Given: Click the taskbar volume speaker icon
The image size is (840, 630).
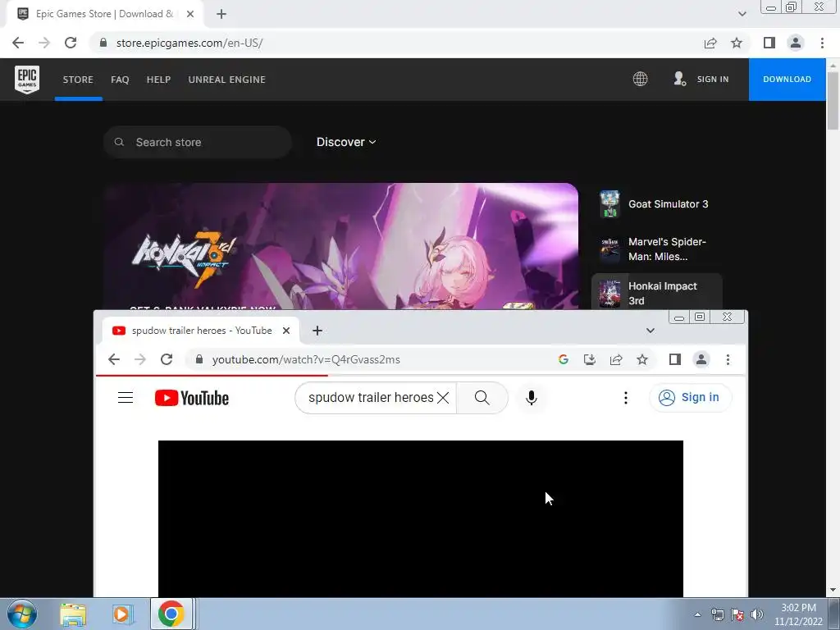Looking at the screenshot, I should tap(757, 614).
